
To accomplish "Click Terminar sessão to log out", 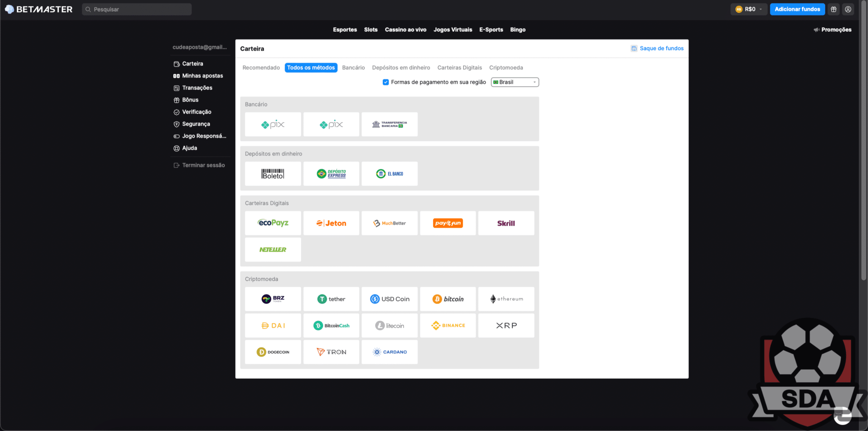I will click(199, 166).
